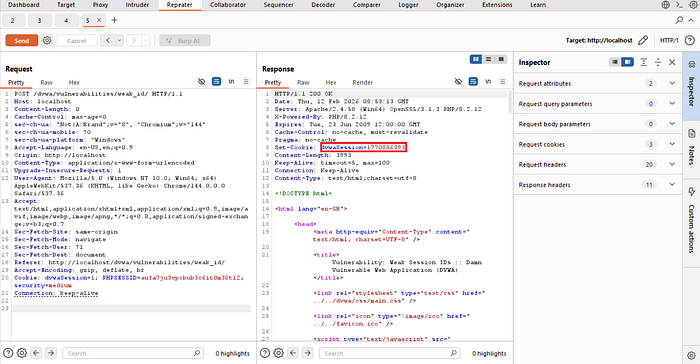The image size is (700, 364).
Task: Expand the Response headers section
Action: click(598, 185)
